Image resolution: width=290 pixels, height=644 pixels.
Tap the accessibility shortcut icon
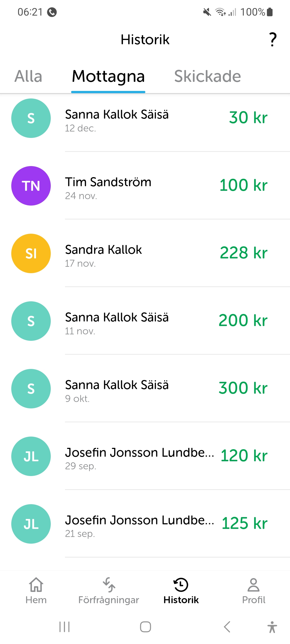272,627
